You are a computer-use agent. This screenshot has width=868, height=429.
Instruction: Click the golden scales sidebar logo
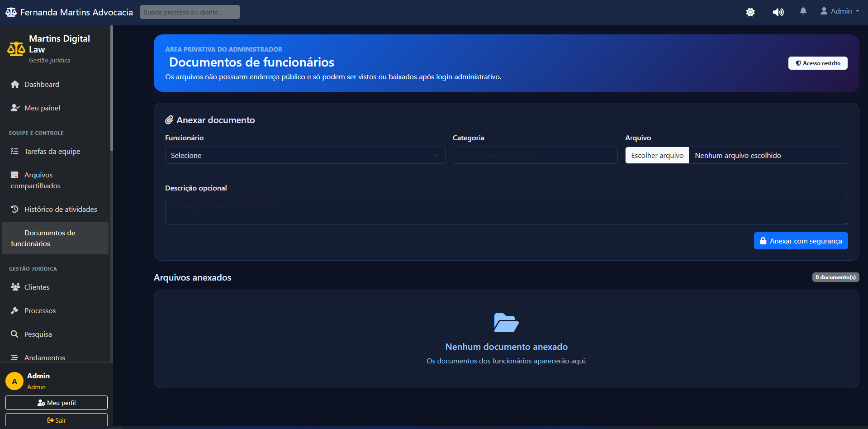coord(16,49)
